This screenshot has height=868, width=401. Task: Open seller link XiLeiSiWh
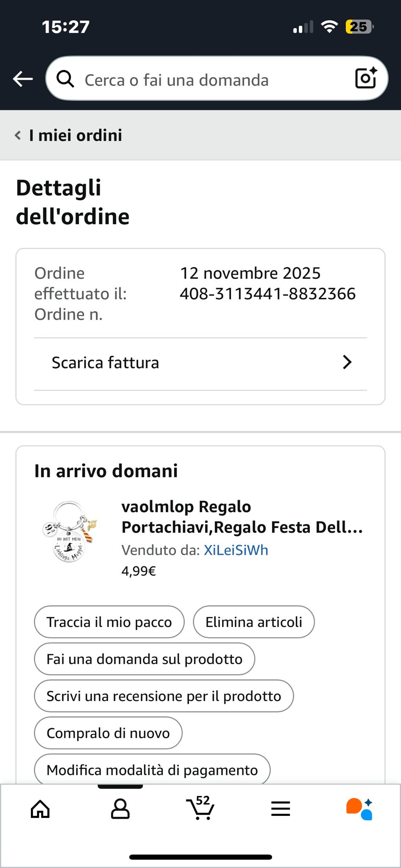click(236, 550)
